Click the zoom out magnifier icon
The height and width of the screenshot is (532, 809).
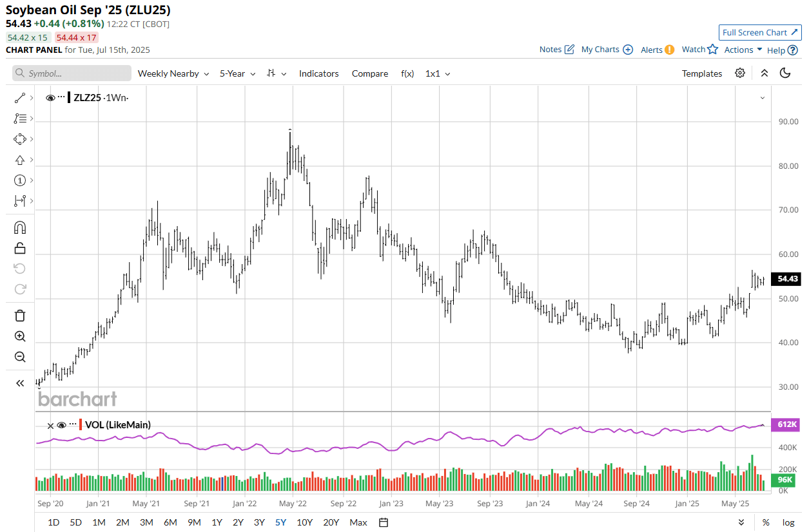19,357
